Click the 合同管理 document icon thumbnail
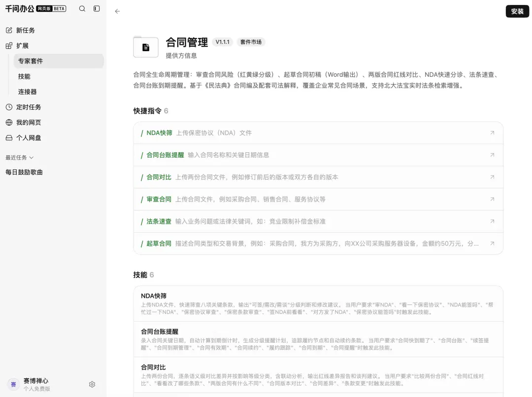 coord(146,47)
